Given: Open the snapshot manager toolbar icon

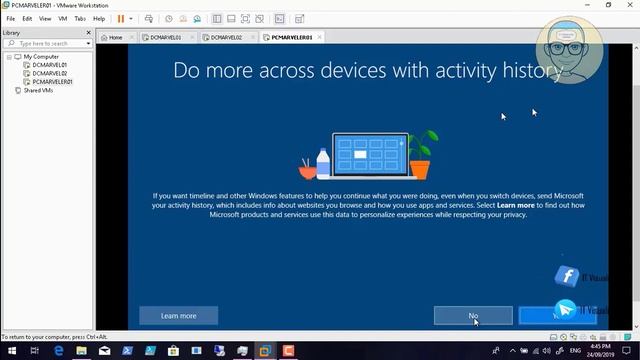Looking at the screenshot, I should pos(197,19).
